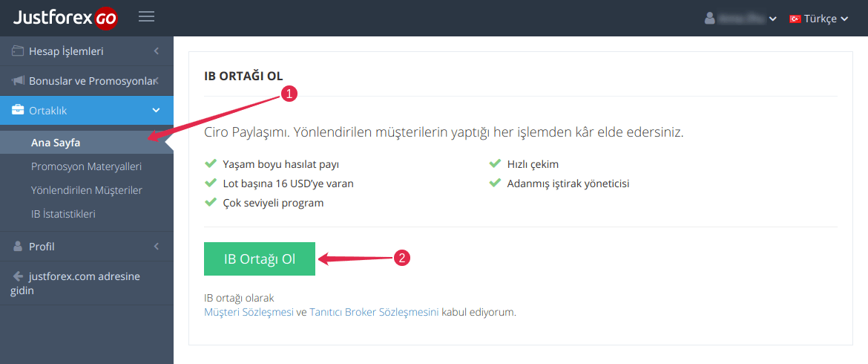The image size is (868, 364).
Task: Expand the Hesap İşlemleri chevron
Action: coord(156,51)
